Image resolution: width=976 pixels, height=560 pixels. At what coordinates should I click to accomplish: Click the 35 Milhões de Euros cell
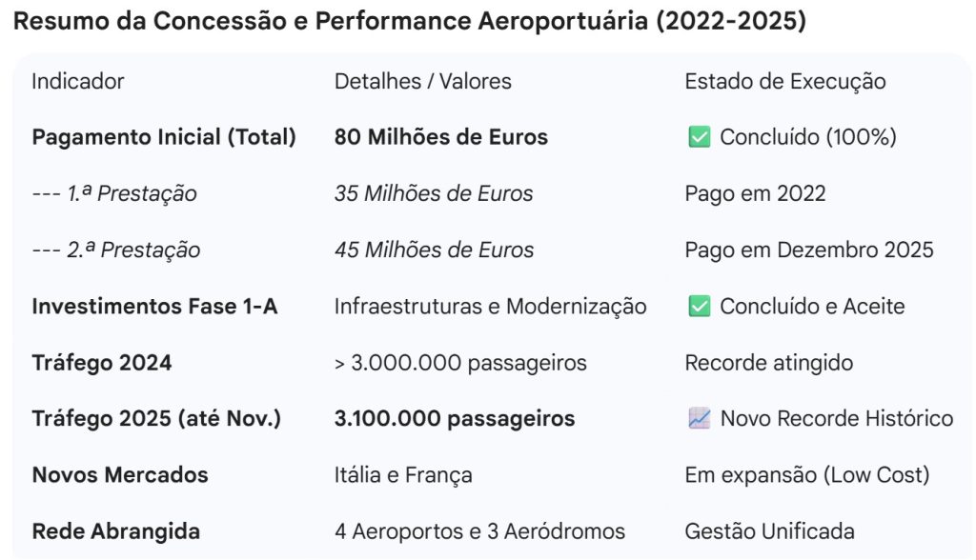point(434,194)
